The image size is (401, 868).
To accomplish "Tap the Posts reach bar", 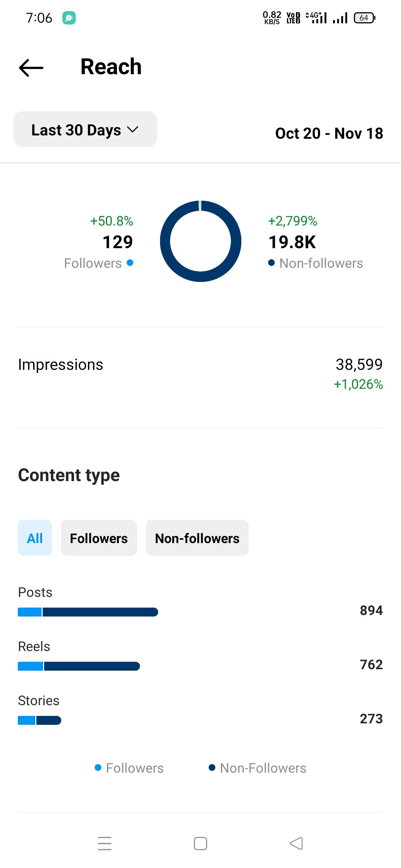I will pos(88,612).
